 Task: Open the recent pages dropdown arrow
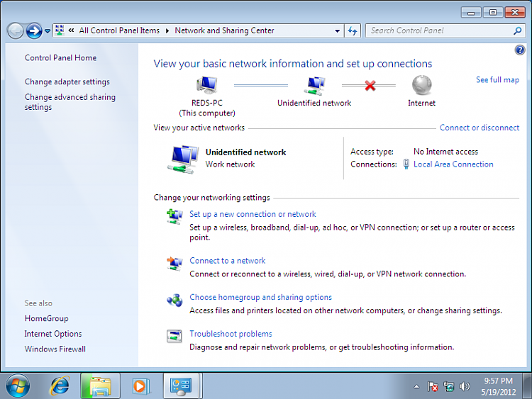(48, 31)
